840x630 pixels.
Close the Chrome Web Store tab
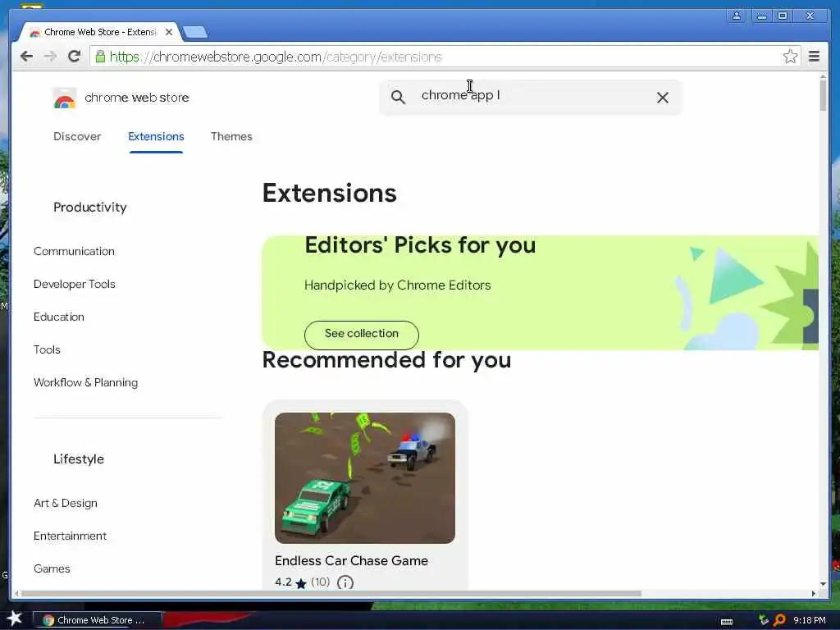[169, 32]
